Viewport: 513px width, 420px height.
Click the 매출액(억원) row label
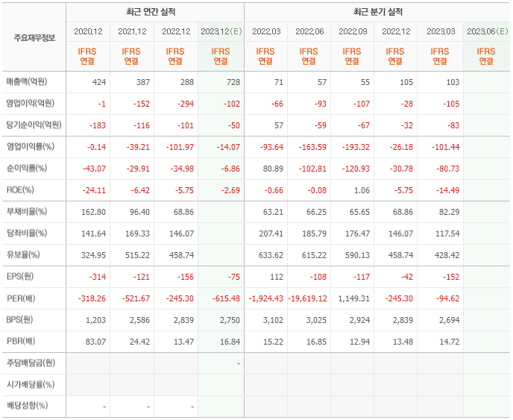tap(27, 82)
